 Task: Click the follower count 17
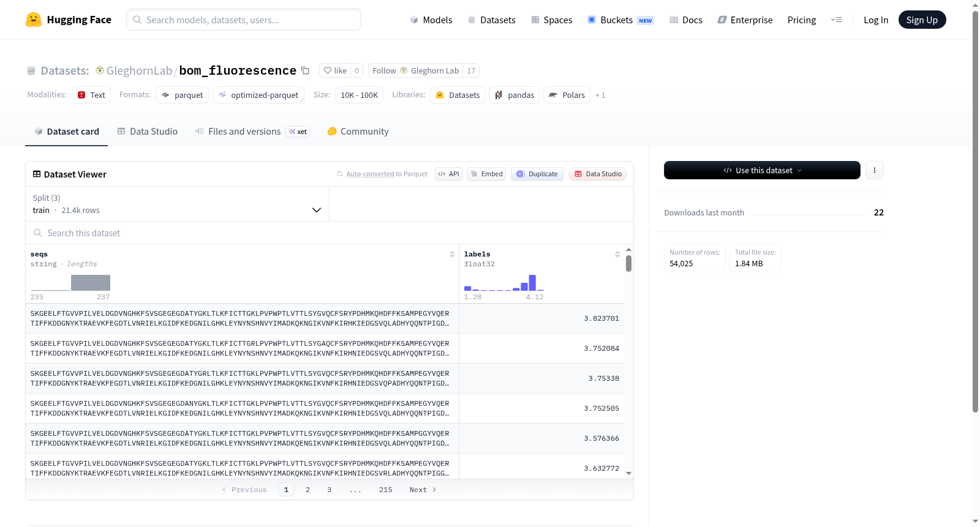[471, 70]
